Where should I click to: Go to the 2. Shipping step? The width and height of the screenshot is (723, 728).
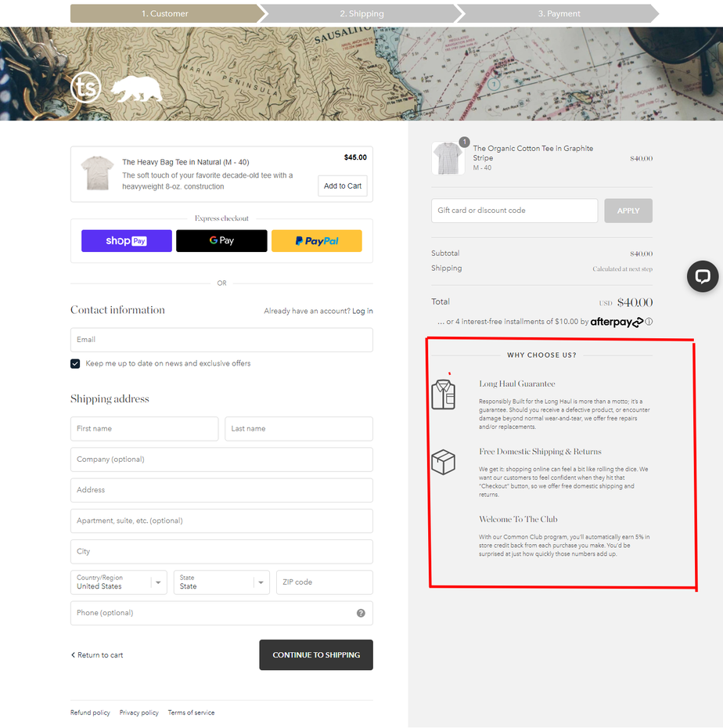[x=362, y=13]
